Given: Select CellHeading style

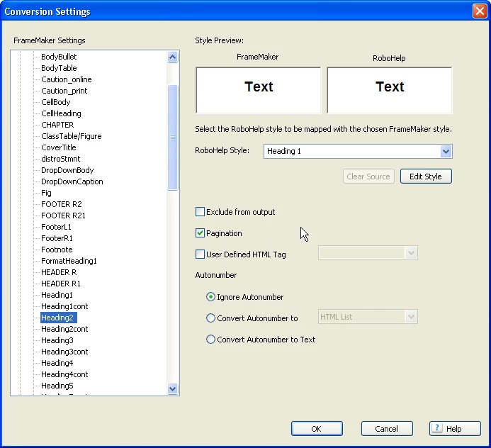Looking at the screenshot, I should tap(61, 113).
